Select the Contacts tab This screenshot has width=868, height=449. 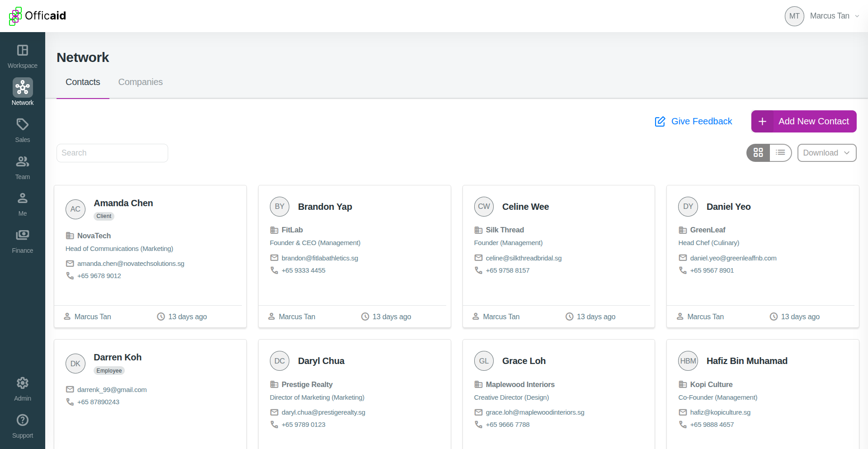click(83, 82)
